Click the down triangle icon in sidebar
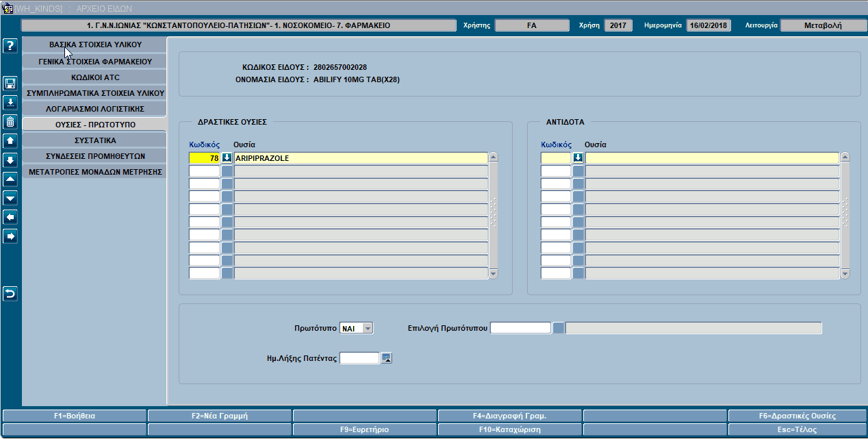 pos(10,199)
